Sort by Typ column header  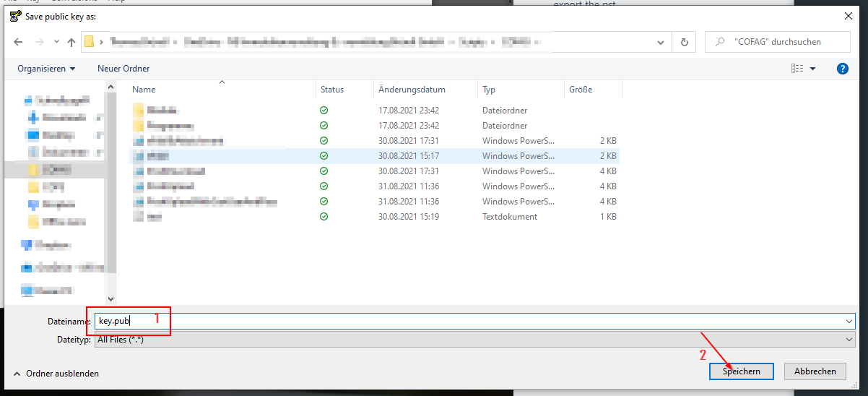(x=521, y=90)
